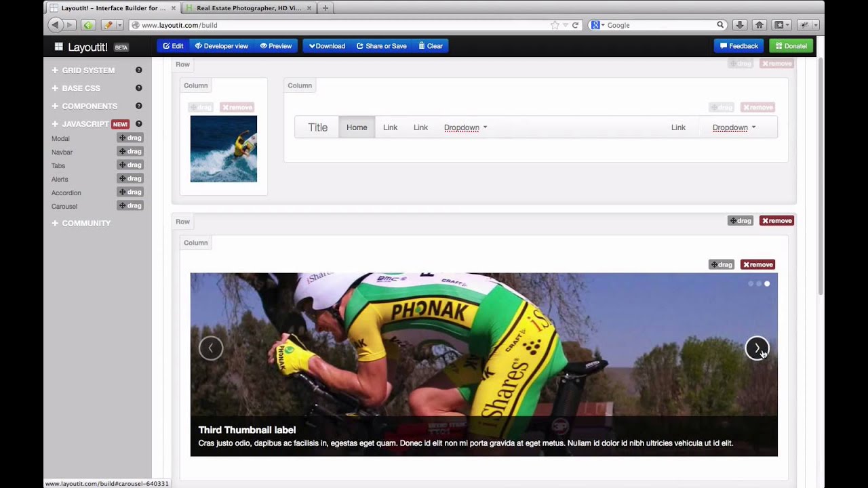The width and height of the screenshot is (868, 488).
Task: Click the browser forward arrow button
Action: (x=69, y=25)
